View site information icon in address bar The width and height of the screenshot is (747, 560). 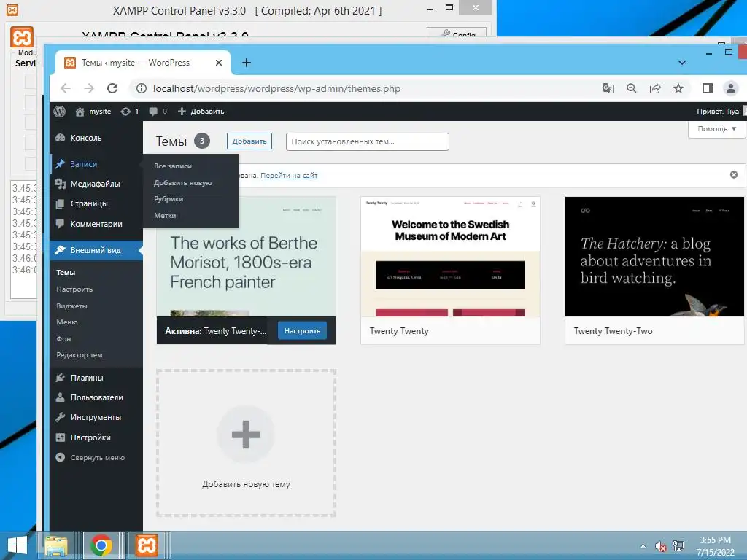coord(142,88)
